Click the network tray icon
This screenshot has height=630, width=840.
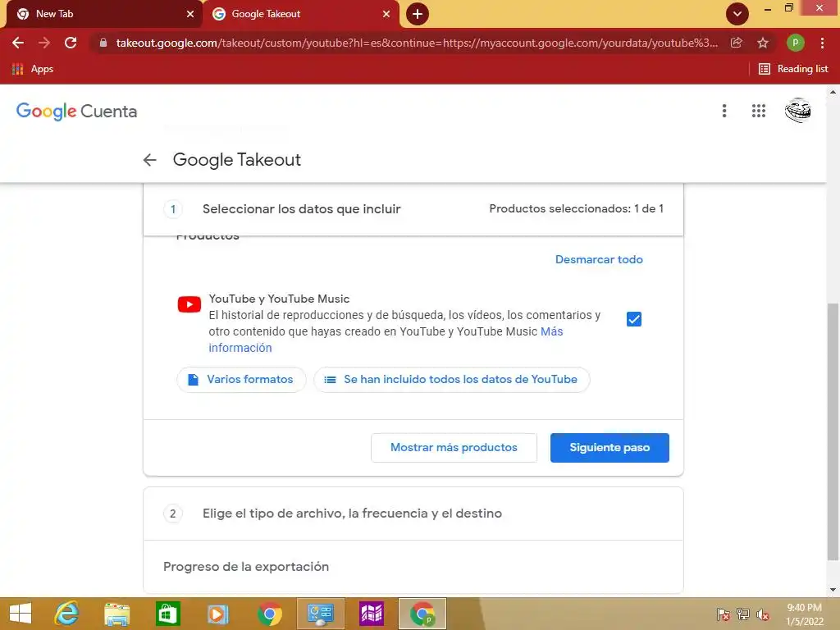pos(743,614)
